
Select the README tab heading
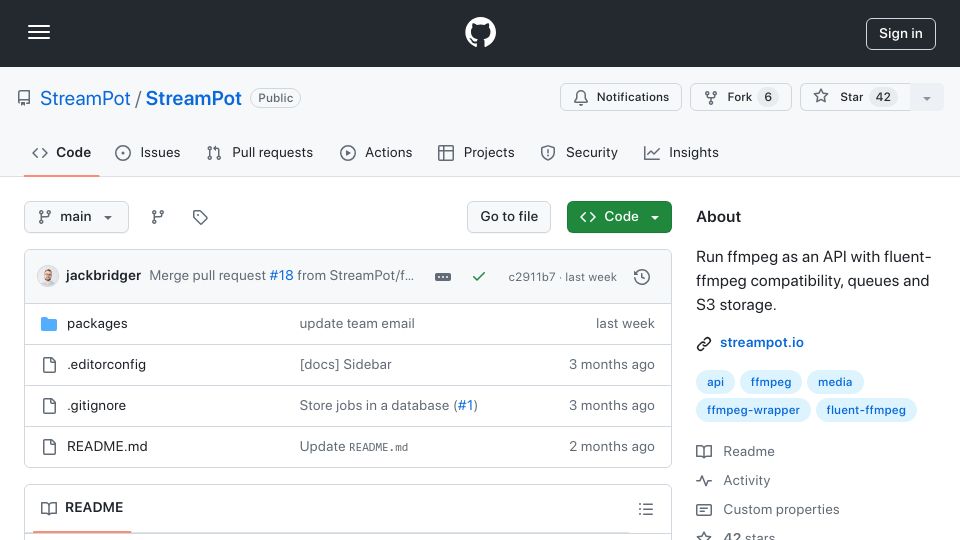click(82, 508)
